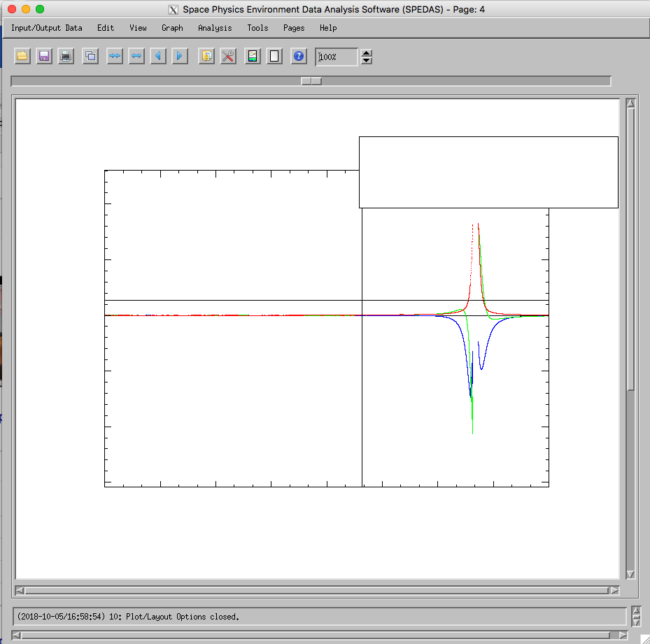
Task: Click the inward arrows reduce range icon
Action: click(115, 56)
